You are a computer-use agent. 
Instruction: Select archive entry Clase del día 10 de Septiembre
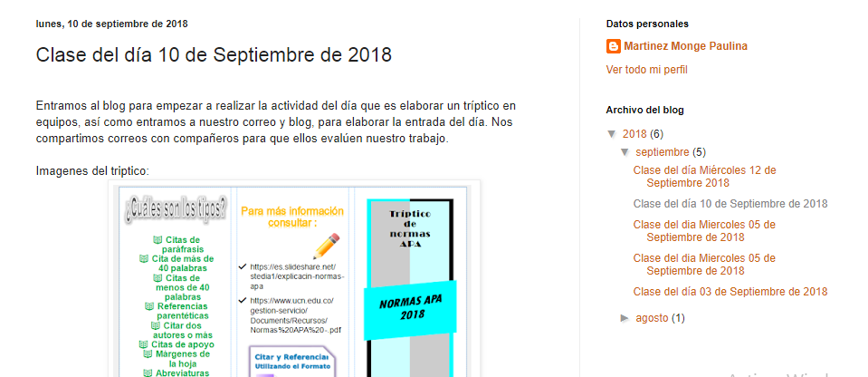pyautogui.click(x=730, y=204)
